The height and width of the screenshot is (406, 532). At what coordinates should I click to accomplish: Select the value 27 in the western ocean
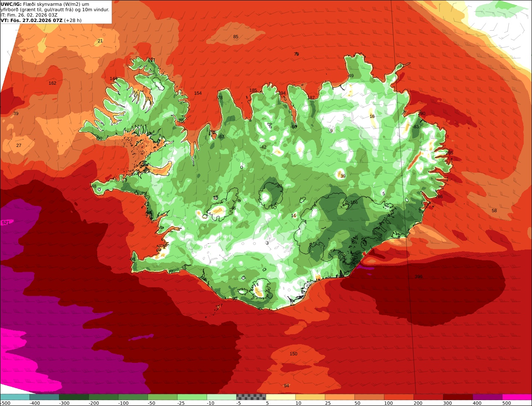tap(19, 145)
